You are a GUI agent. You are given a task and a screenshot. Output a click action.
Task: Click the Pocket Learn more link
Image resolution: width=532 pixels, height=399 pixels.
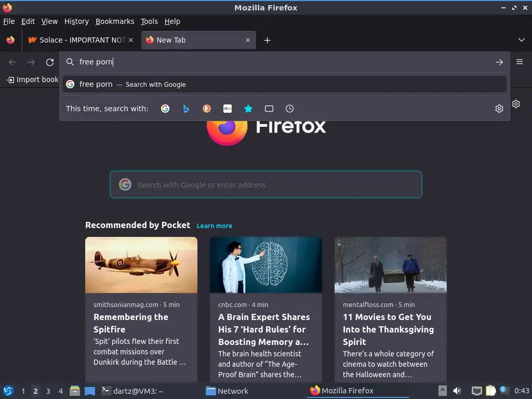(215, 225)
